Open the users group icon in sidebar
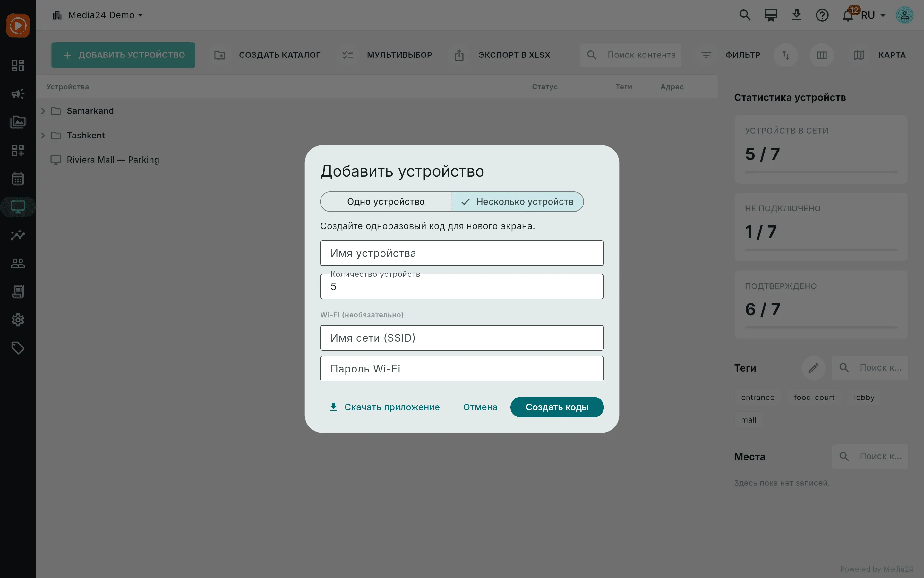The height and width of the screenshot is (578, 924). point(18,263)
